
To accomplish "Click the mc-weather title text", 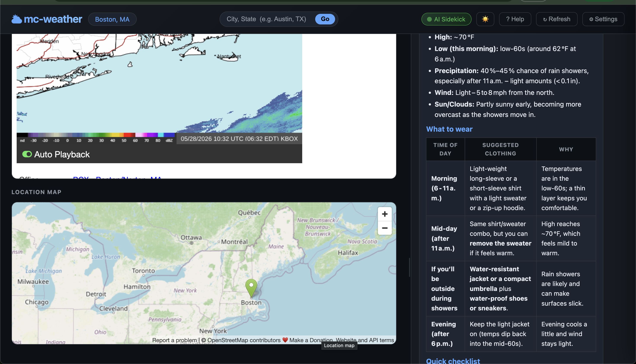I will (x=53, y=19).
